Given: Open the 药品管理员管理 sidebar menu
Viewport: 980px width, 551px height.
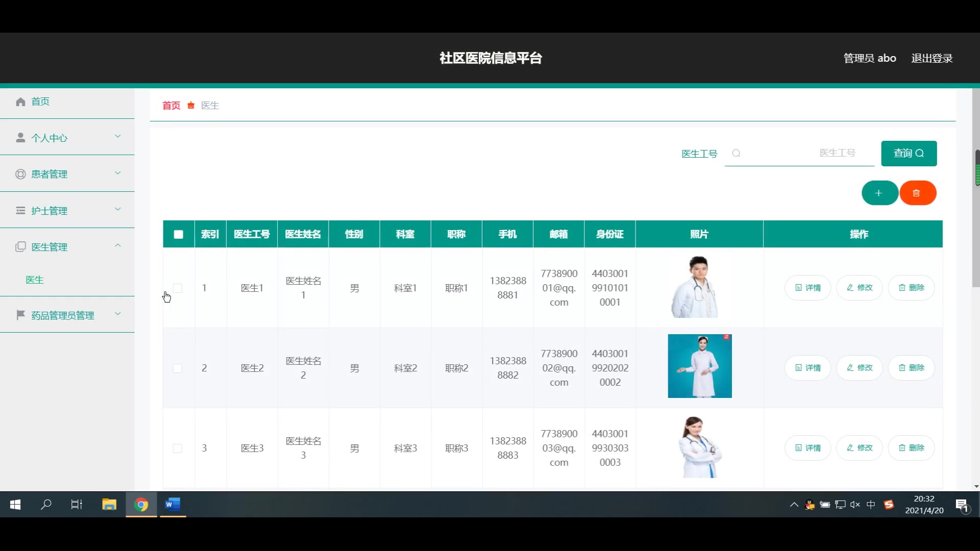Looking at the screenshot, I should [x=67, y=315].
